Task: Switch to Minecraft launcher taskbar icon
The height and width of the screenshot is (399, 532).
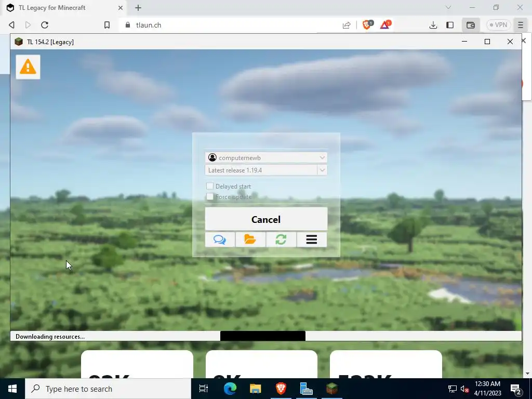Action: click(332, 389)
